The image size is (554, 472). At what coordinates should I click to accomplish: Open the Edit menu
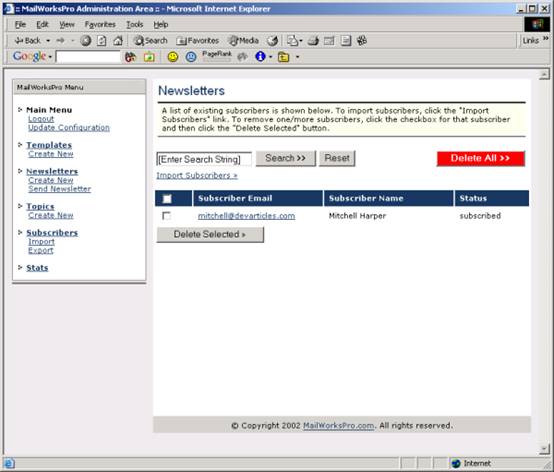pyautogui.click(x=42, y=24)
